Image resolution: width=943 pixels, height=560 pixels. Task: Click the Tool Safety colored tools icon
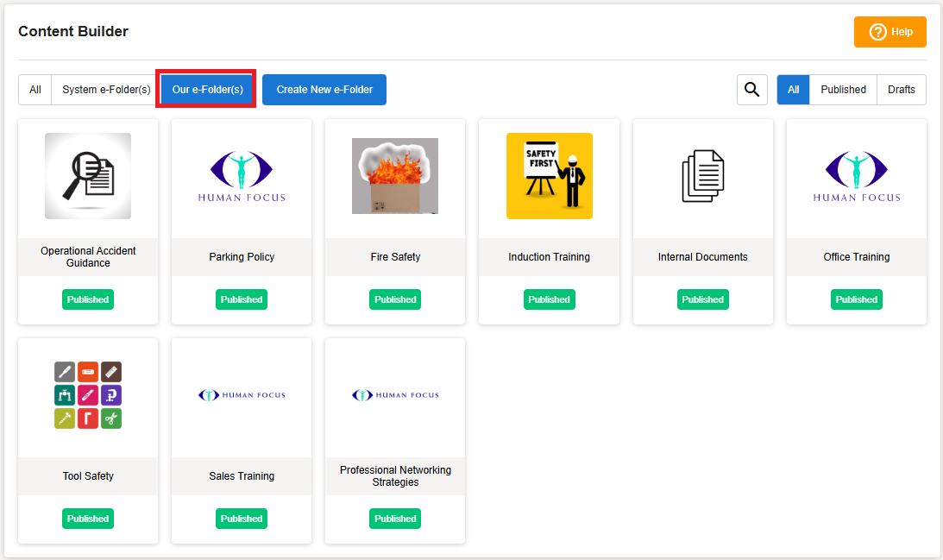click(88, 395)
